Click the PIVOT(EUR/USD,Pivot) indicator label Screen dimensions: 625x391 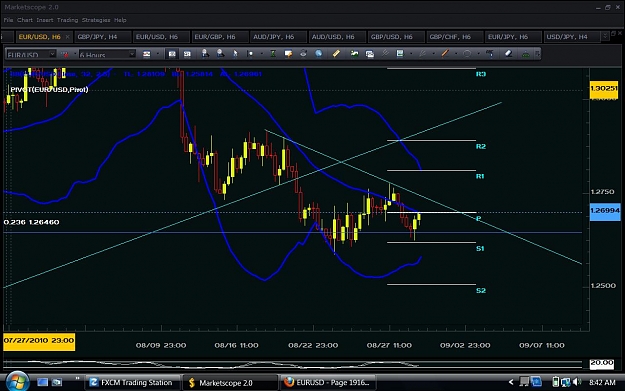[49, 90]
